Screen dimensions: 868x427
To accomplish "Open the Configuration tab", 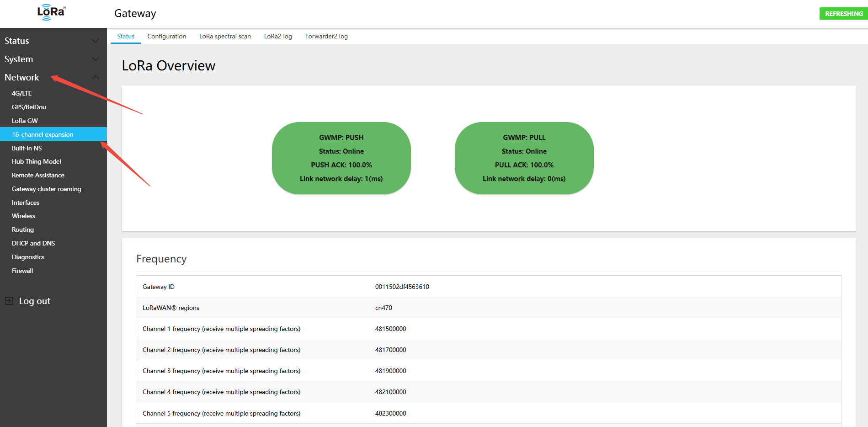I will click(166, 36).
